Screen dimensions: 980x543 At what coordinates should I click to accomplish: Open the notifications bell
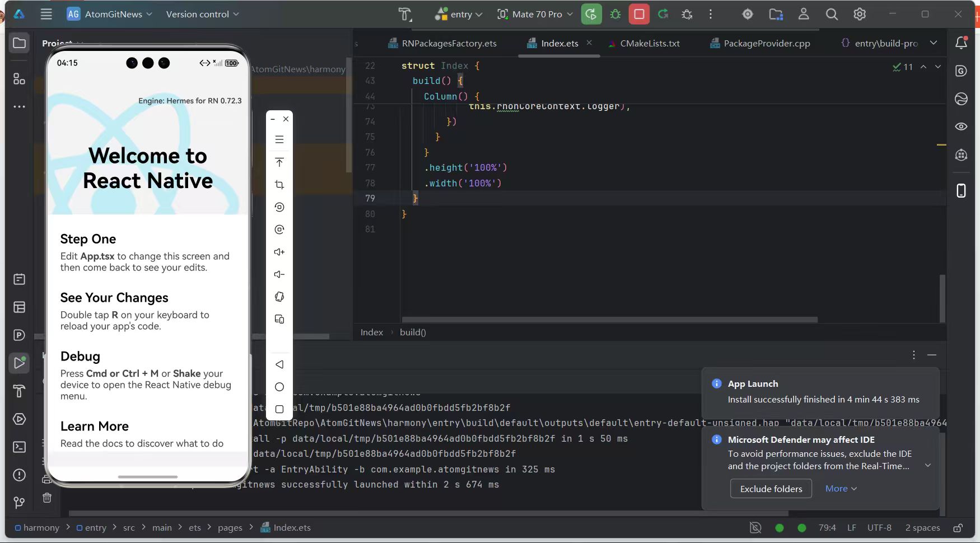(962, 43)
